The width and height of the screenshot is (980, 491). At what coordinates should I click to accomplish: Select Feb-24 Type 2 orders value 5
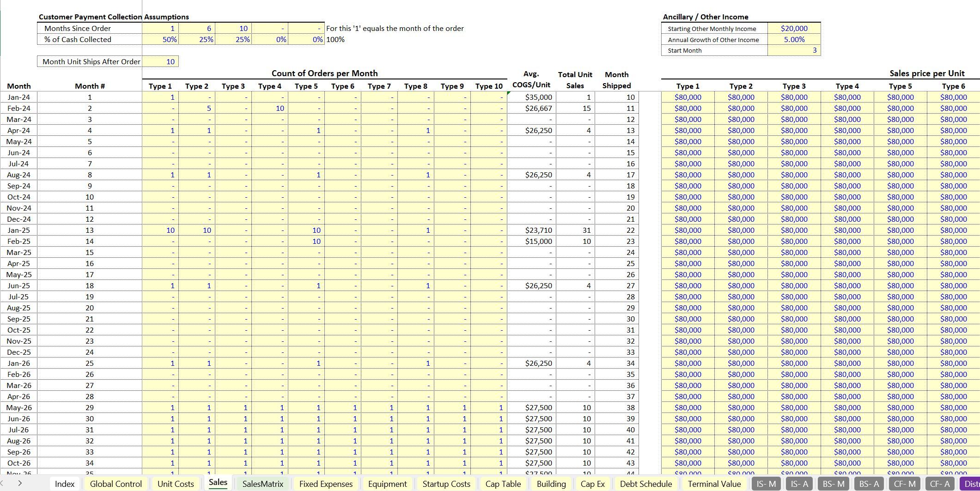tap(197, 108)
